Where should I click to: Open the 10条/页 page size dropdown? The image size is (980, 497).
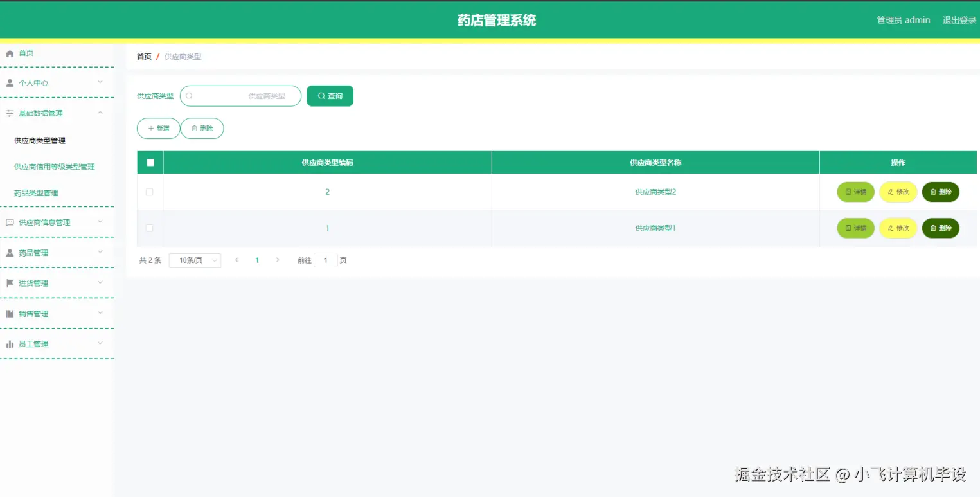[195, 260]
